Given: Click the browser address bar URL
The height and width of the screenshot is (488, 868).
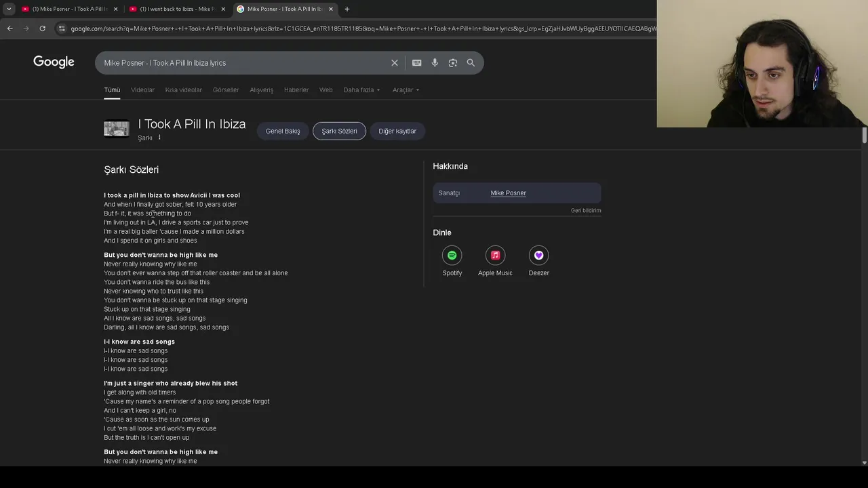Looking at the screenshot, I should point(363,28).
